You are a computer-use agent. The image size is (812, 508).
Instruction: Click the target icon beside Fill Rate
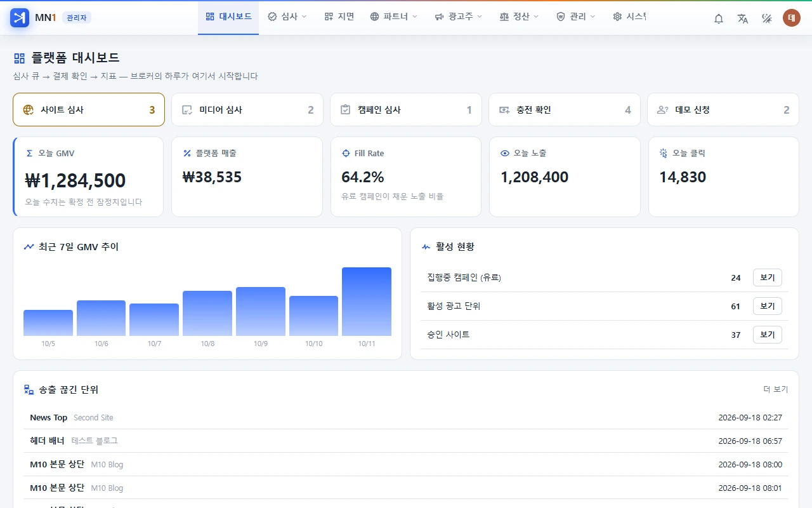(346, 153)
